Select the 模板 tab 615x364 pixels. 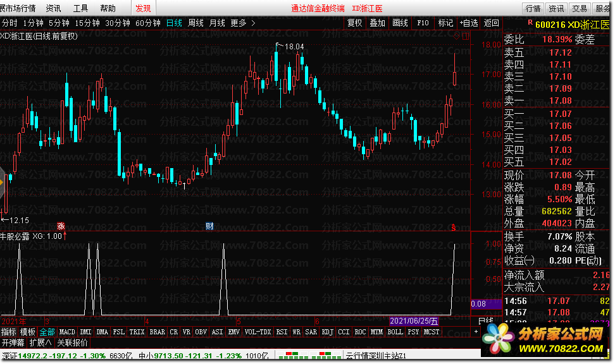click(27, 332)
